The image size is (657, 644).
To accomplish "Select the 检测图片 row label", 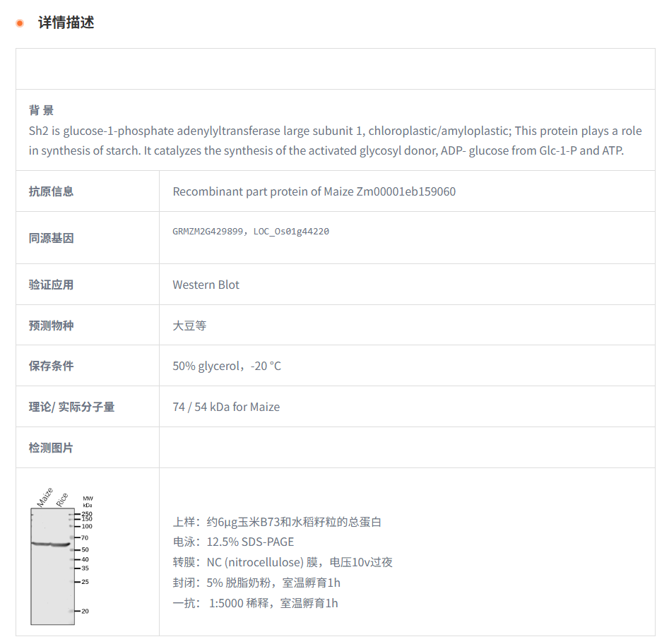I will (x=51, y=448).
